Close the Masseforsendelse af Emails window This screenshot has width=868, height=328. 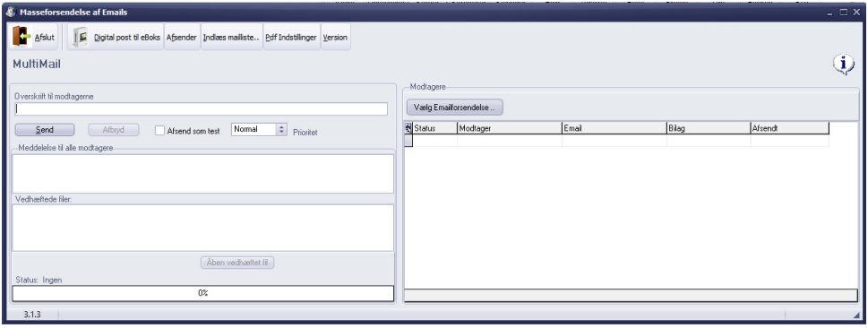click(857, 12)
